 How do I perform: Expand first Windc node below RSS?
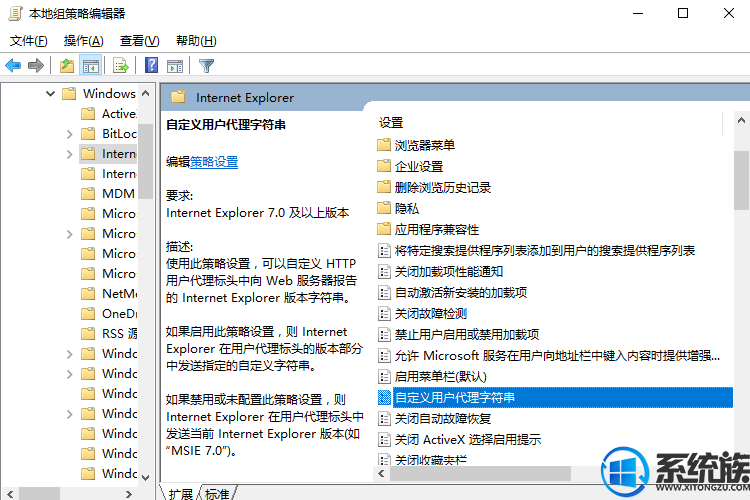[69, 354]
